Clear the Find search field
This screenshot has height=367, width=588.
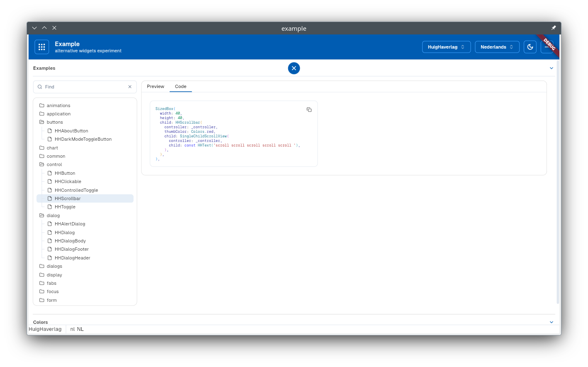(x=130, y=87)
